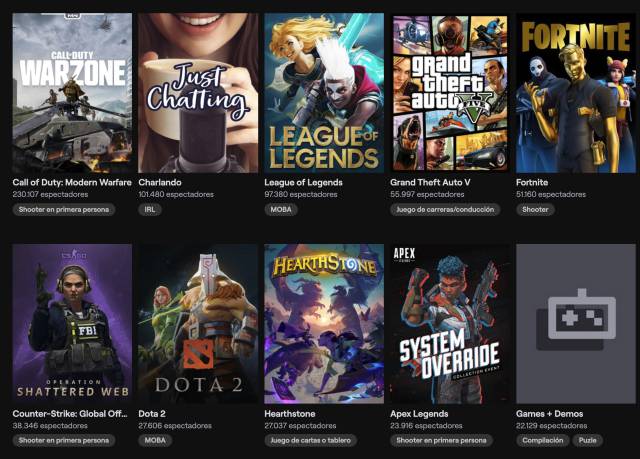Click 27.606 espectadores text

[175, 426]
